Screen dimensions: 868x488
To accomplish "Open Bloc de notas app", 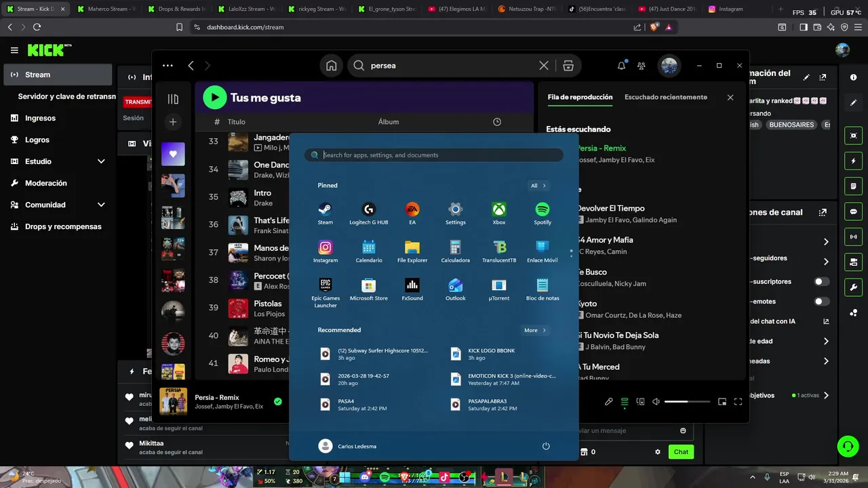I will point(542,289).
